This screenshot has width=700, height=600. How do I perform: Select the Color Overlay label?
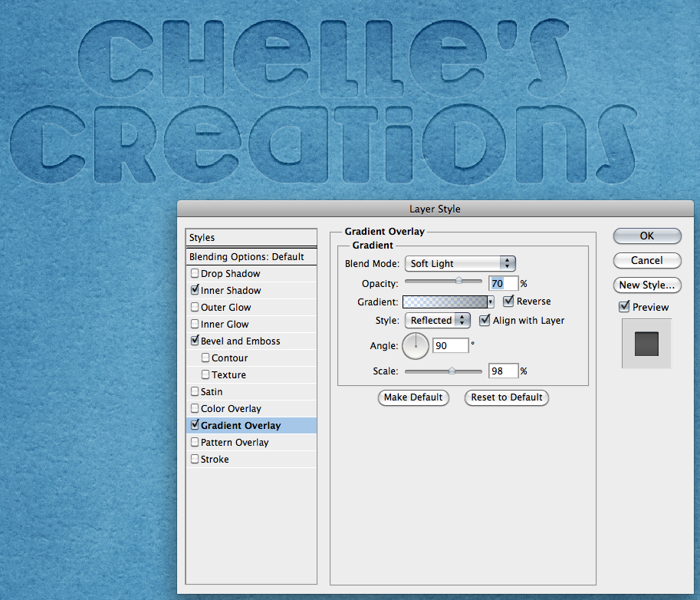pos(231,409)
